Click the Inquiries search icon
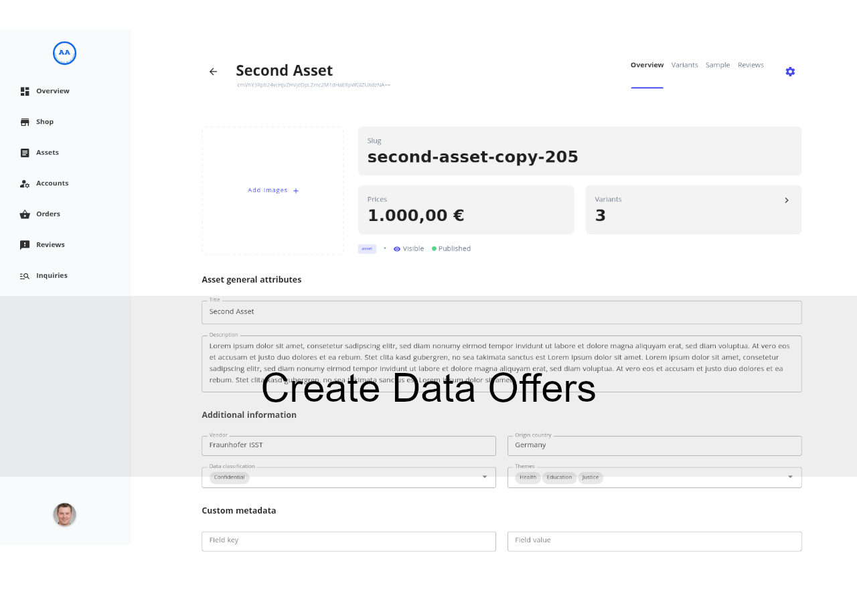Image resolution: width=857 pixels, height=616 pixels. point(25,276)
